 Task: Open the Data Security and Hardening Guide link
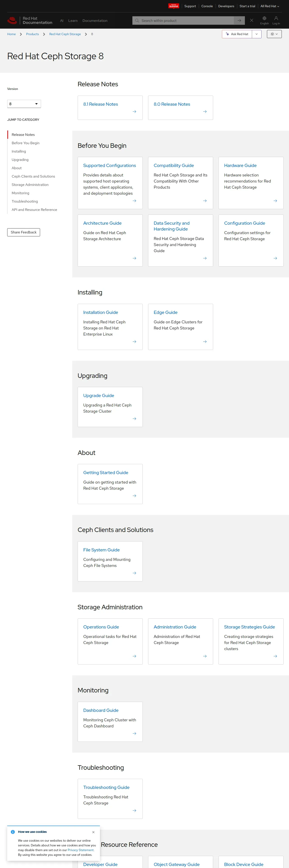[172, 226]
